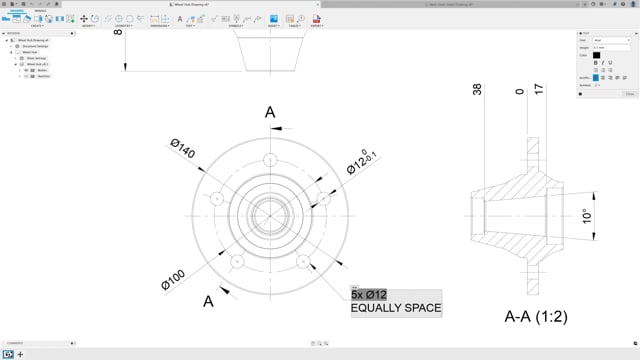Collapse the Wheel Hub Drawing tree root
Screen dimensions: 640x360
click(7, 40)
